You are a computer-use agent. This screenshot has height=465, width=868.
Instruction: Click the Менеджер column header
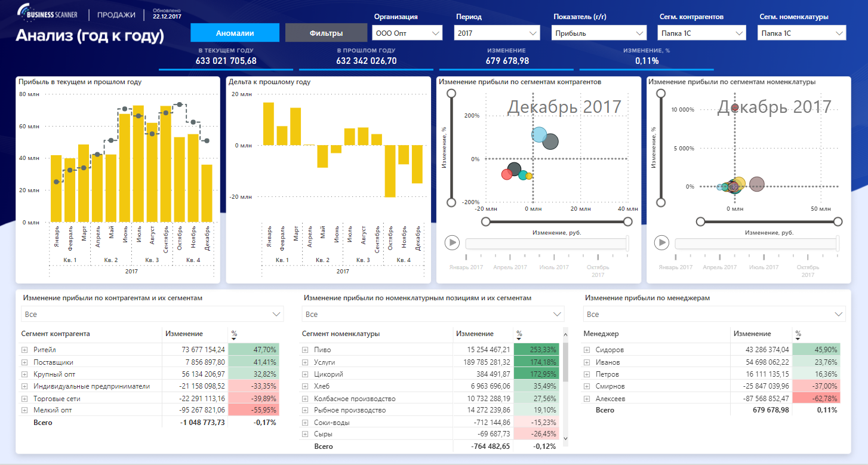click(601, 334)
